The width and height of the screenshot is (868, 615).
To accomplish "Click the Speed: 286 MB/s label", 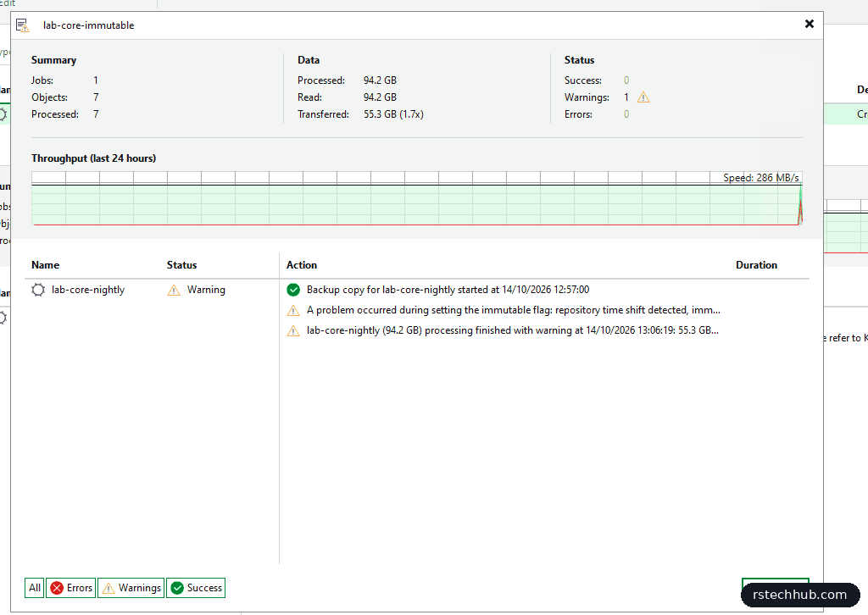I will [x=760, y=178].
